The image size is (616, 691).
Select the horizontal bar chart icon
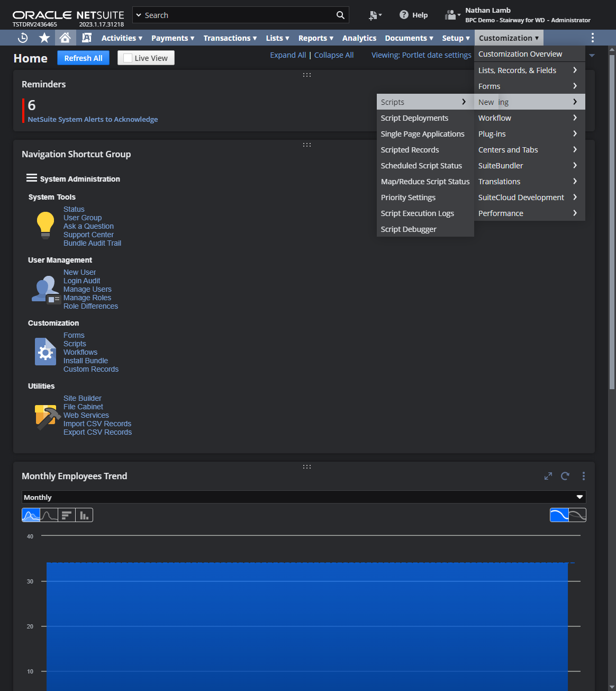(x=67, y=515)
